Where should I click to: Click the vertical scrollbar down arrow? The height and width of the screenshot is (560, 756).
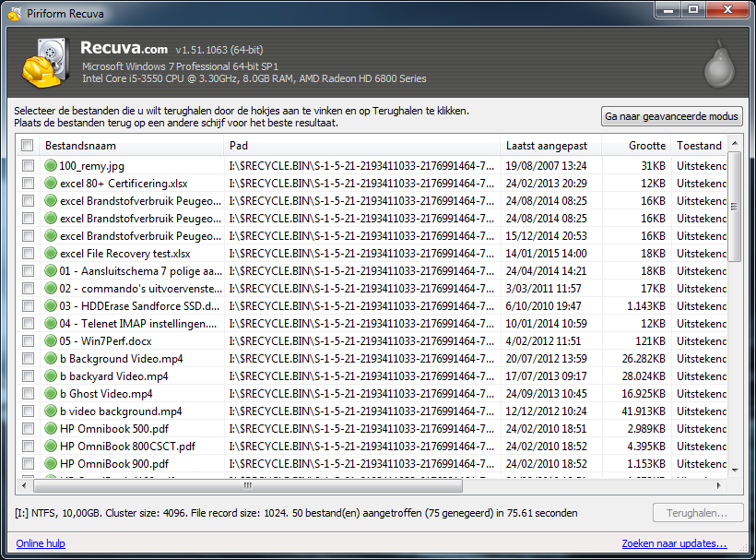point(735,470)
